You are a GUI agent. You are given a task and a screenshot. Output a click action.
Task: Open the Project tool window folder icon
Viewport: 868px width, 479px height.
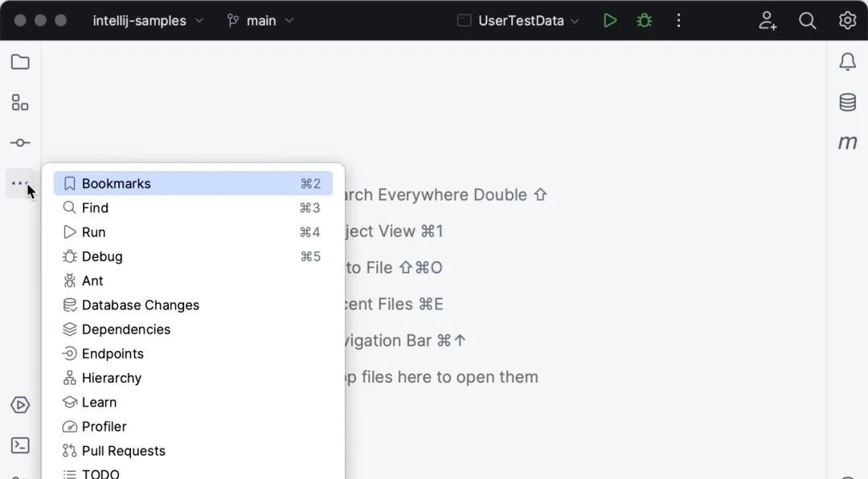point(20,61)
